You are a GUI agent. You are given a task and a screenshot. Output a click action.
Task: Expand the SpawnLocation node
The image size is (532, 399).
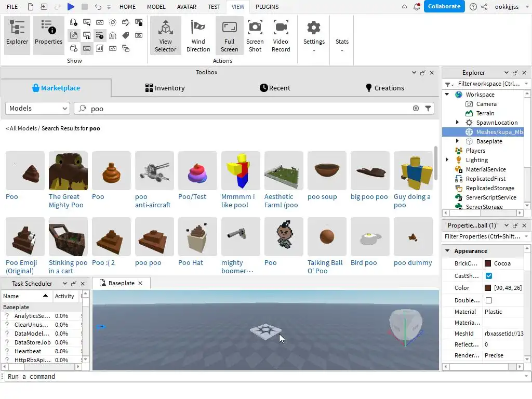point(457,122)
